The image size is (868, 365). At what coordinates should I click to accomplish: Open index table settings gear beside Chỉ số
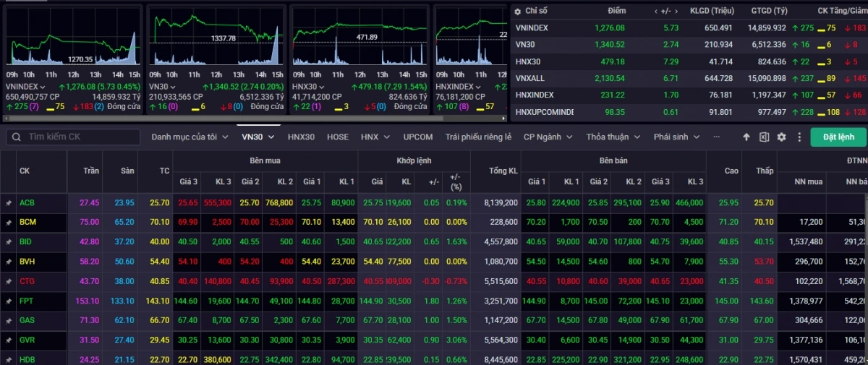point(516,12)
